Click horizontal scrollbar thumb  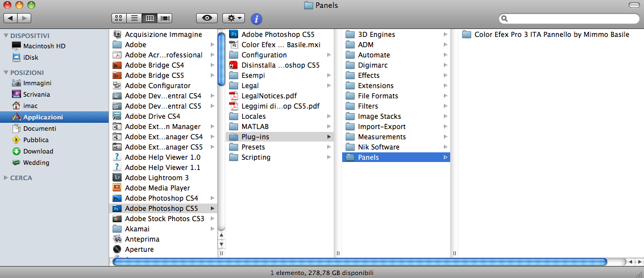click(x=359, y=262)
